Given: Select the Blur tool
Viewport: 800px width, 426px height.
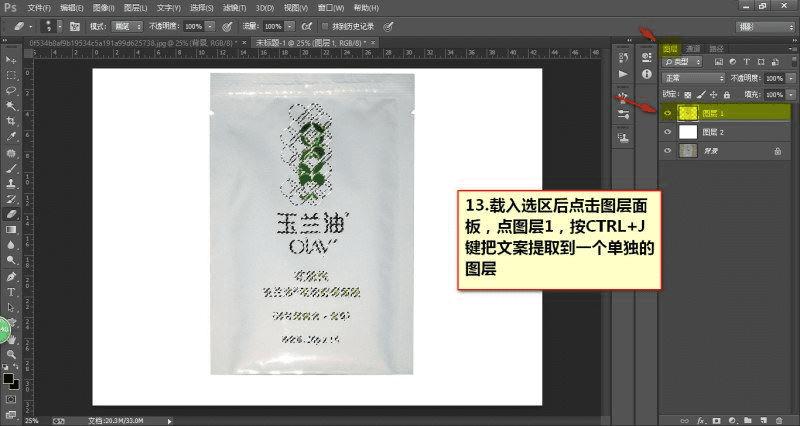Looking at the screenshot, I should (x=10, y=245).
